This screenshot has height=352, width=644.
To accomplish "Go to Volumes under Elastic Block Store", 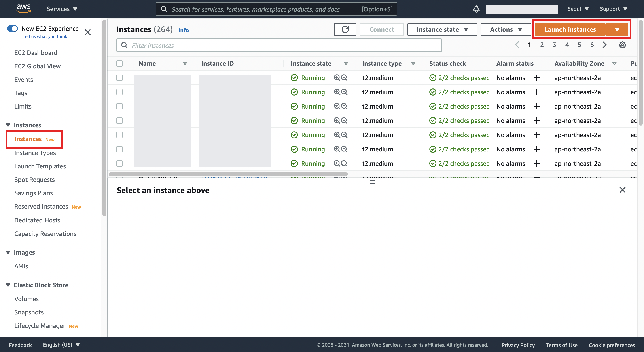I will click(x=27, y=299).
